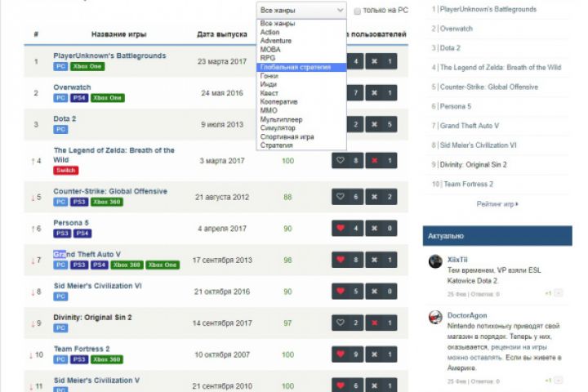Click PC tag under Dota 2
Image resolution: width=588 pixels, height=392 pixels.
[x=60, y=129]
